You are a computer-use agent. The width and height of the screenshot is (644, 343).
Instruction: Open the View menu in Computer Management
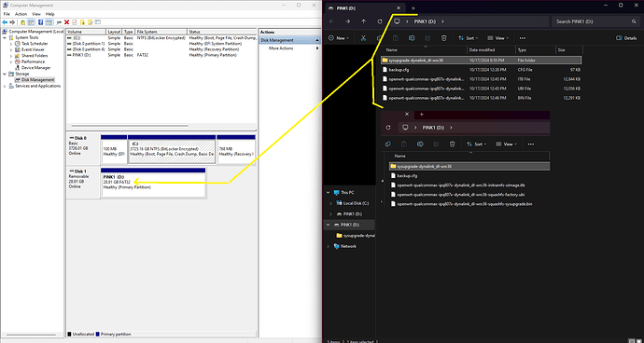[36, 14]
